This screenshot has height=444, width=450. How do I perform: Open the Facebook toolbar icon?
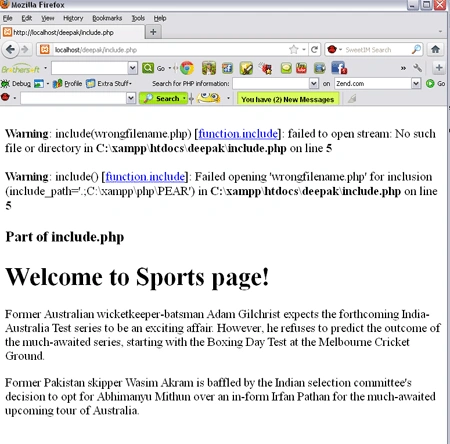339,68
